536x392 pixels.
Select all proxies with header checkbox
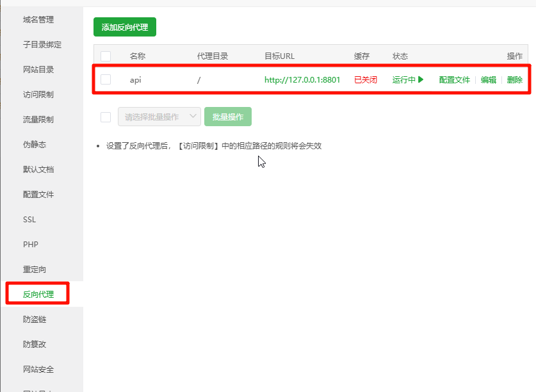(x=106, y=56)
